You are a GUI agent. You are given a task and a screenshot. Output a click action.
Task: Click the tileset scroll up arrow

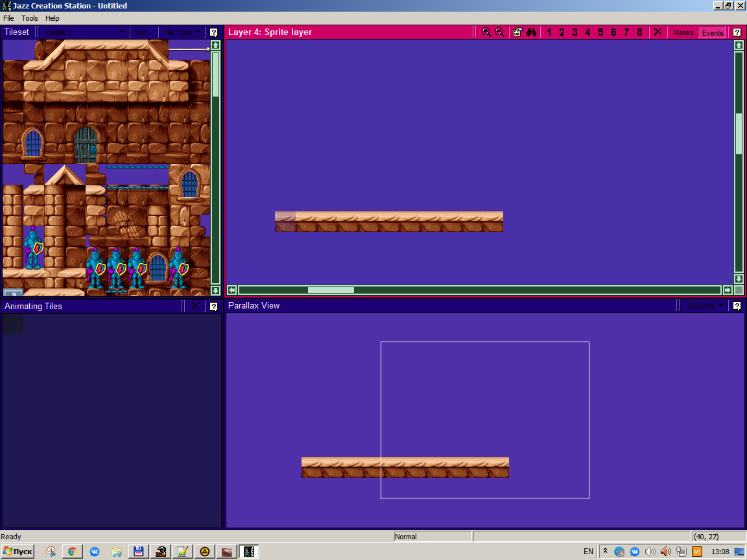point(215,45)
